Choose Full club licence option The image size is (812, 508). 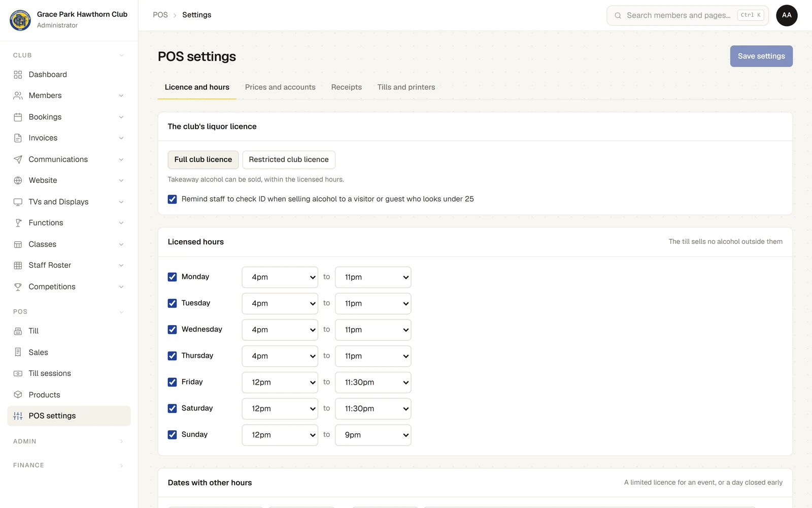click(x=203, y=160)
